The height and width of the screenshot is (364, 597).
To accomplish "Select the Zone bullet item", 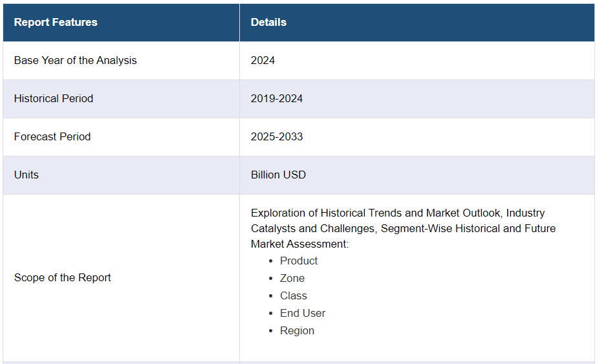I will click(x=292, y=278).
